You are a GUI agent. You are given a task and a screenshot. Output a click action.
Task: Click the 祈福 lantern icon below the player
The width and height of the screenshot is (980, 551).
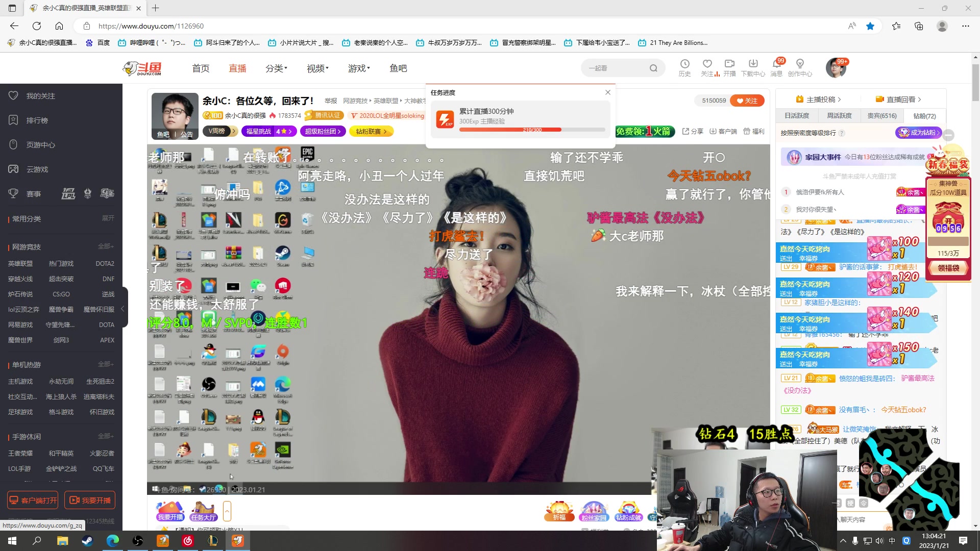(559, 509)
